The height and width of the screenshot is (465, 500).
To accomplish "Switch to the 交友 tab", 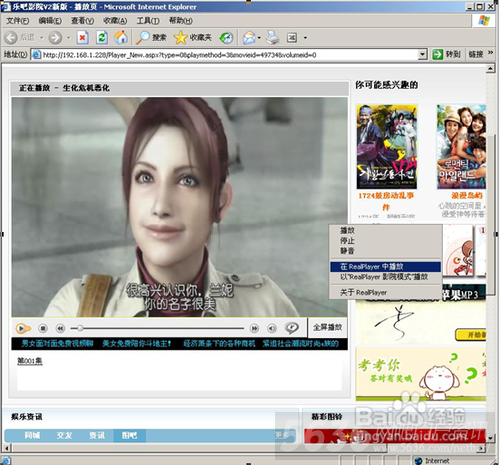I will [64, 435].
